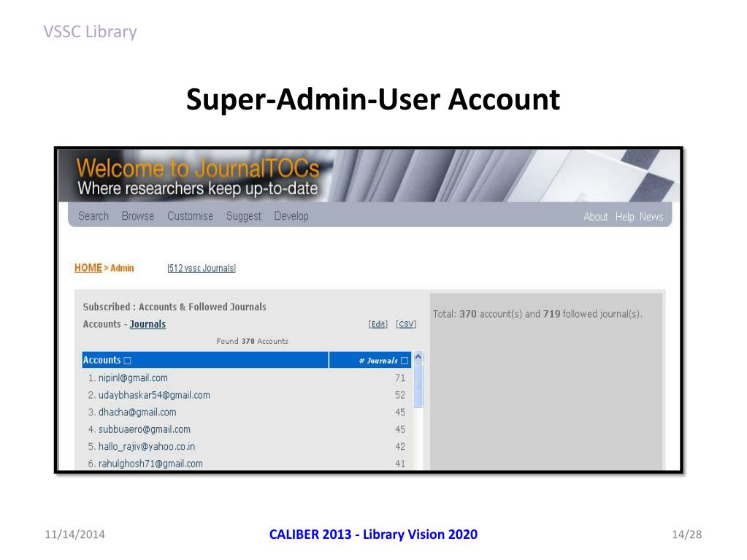Open the Help link

624,217
